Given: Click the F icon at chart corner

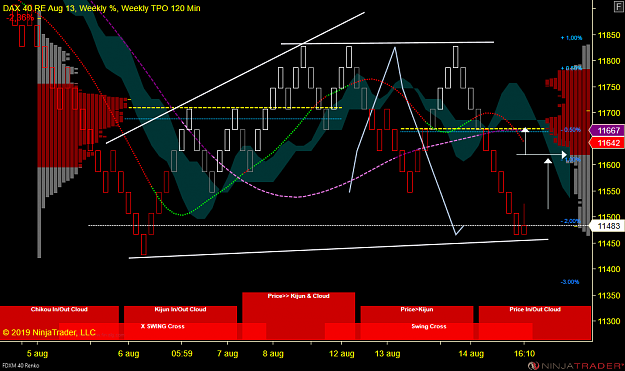Looking at the screenshot, I should point(619,7).
